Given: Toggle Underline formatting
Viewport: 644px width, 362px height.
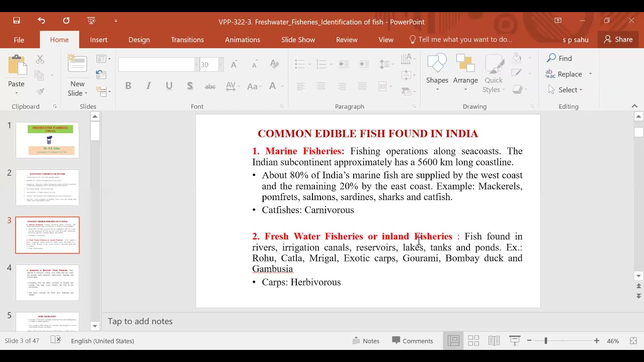Looking at the screenshot, I should (x=169, y=86).
